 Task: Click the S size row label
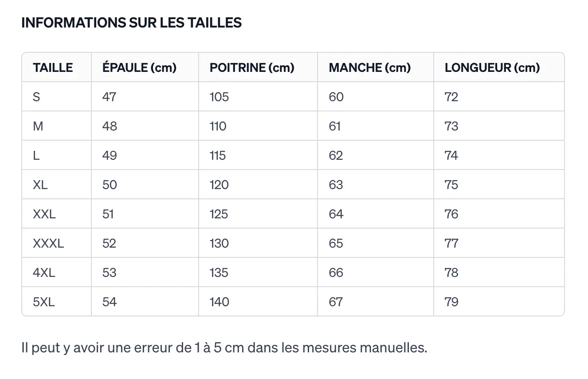coord(36,97)
